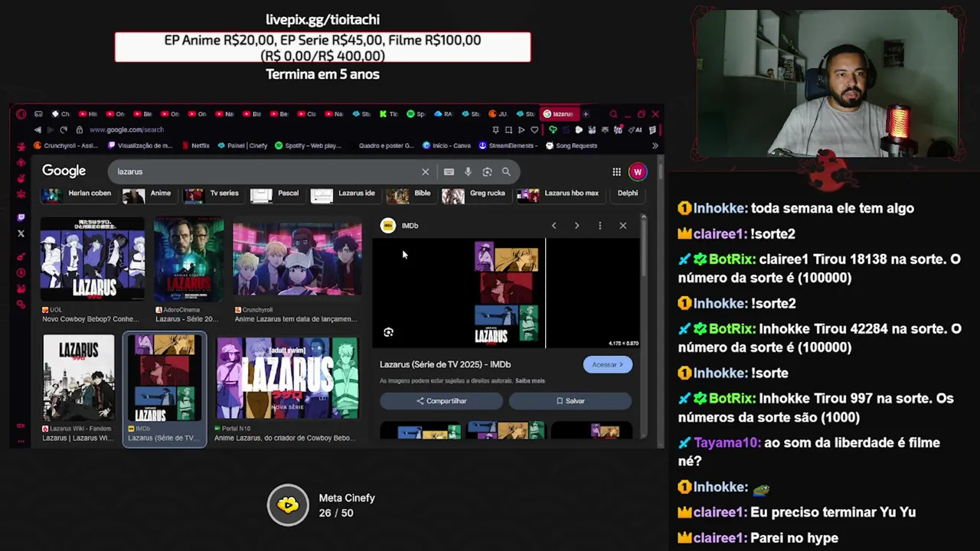This screenshot has width=980, height=551.
Task: Open Google Lens search by image icon
Action: (487, 172)
